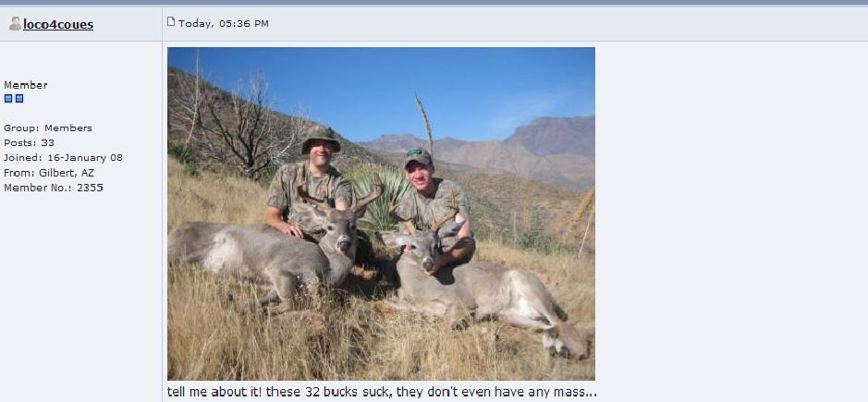The width and height of the screenshot is (868, 402).
Task: Click the 'From: Gilbert, AZ' location
Action: [x=49, y=173]
